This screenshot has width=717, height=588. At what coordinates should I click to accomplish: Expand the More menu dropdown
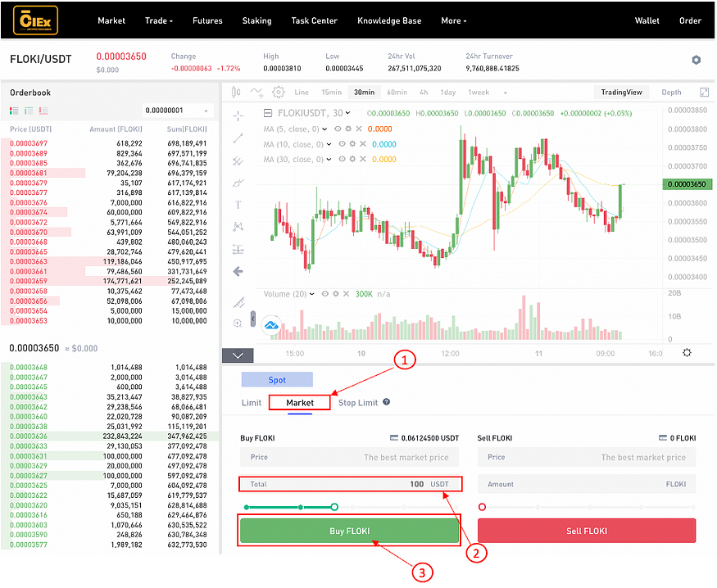(454, 20)
